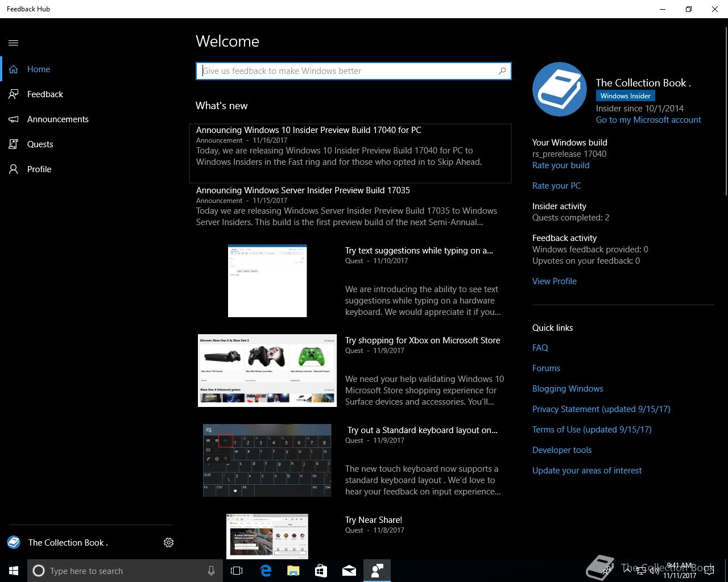This screenshot has height=582, width=728.
Task: Click the Quests checklist icon
Action: (14, 144)
